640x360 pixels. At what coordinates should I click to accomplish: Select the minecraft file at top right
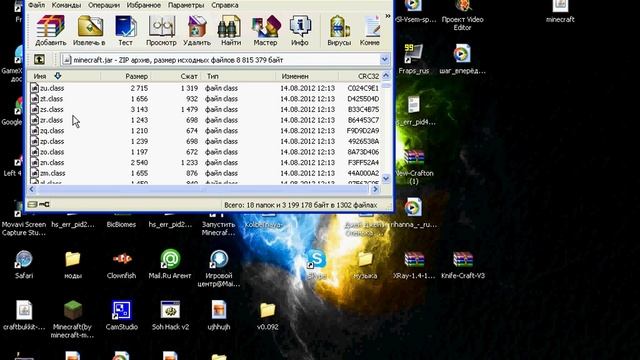[x=560, y=11]
